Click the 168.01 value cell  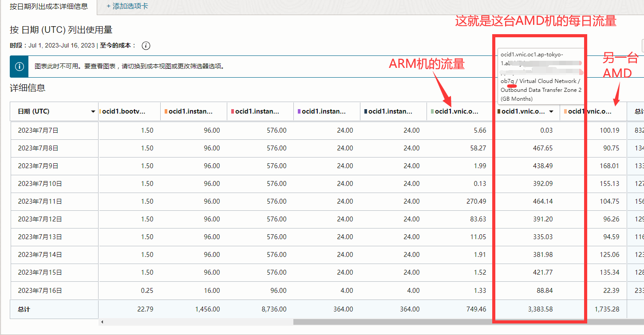[609, 166]
